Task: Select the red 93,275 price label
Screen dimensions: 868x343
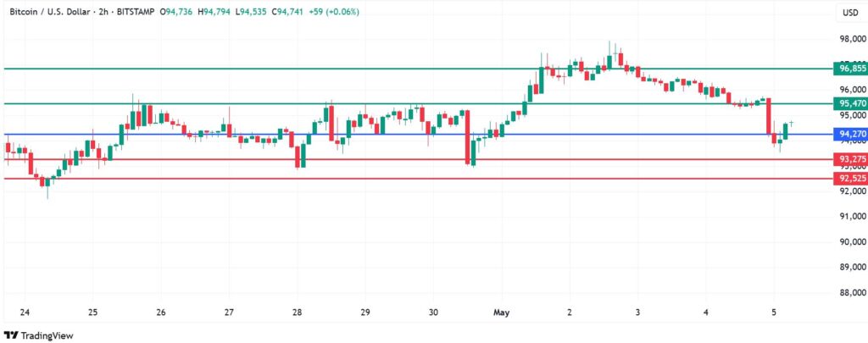Action: (x=850, y=158)
